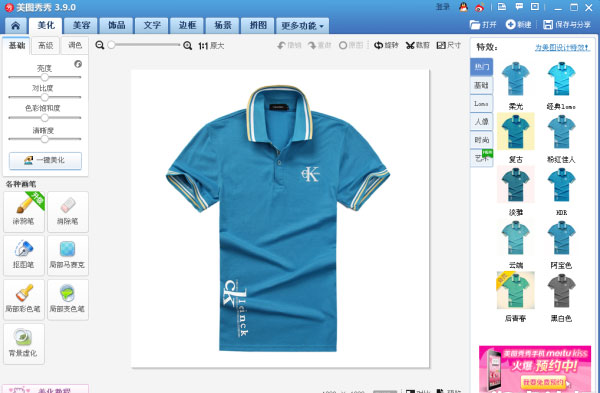
Task: Select the 时尚 effects category
Action: 481,140
